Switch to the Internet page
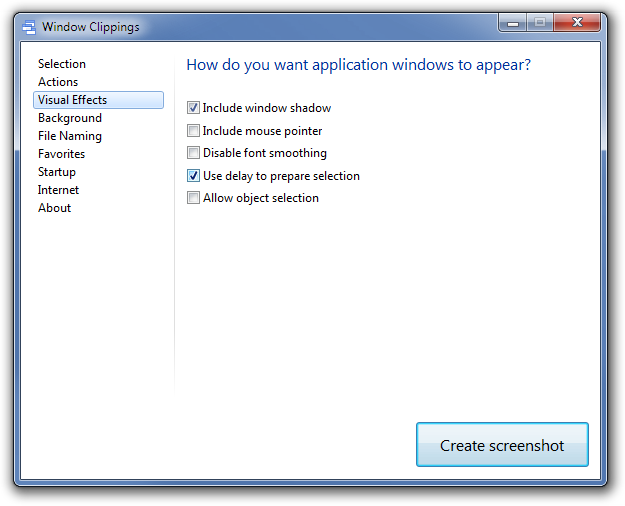Viewport: 625px width, 506px height. [59, 190]
